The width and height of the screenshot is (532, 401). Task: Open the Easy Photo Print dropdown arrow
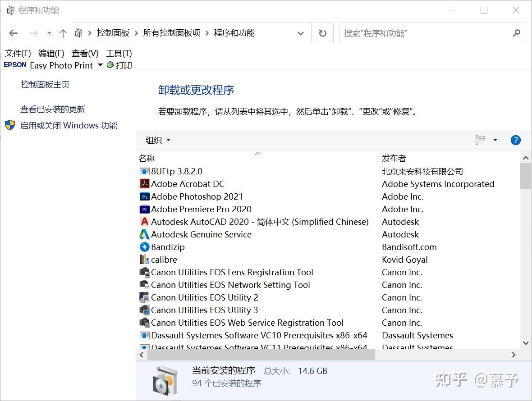100,65
